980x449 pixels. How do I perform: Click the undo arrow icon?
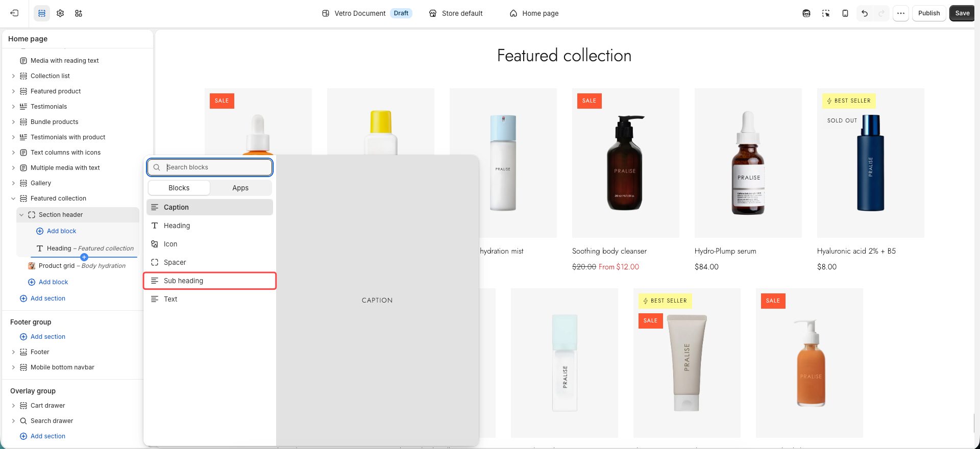tap(865, 13)
